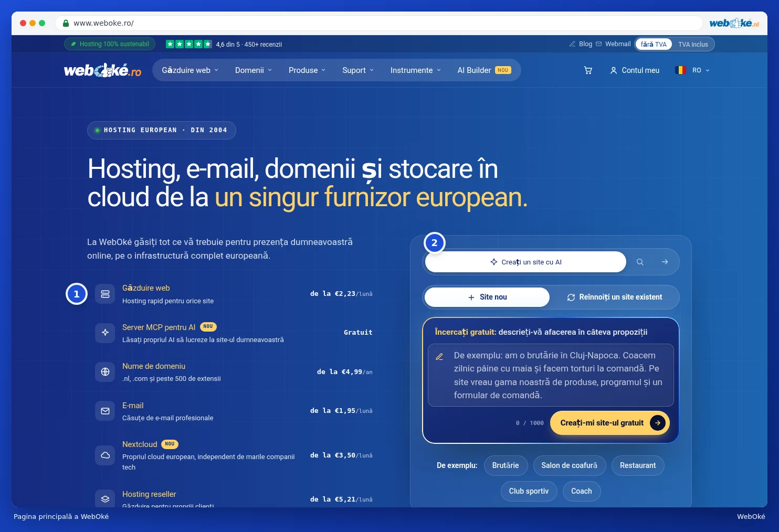
Task: Choose the Club sportiv example
Action: point(529,491)
